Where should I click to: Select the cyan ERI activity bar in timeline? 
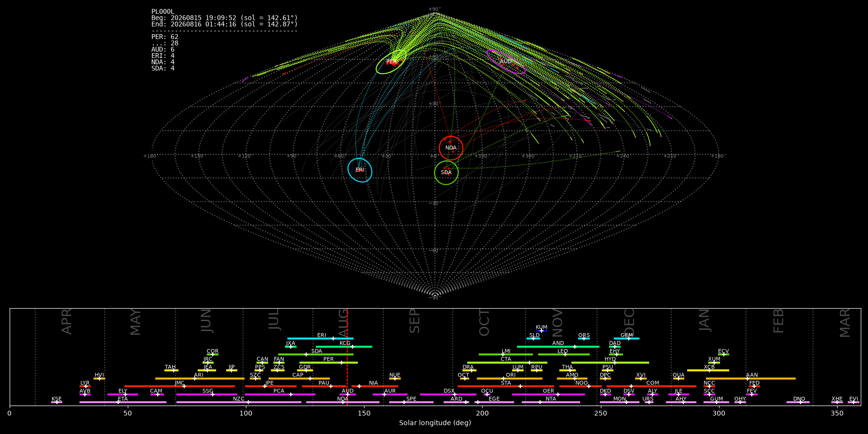coord(320,339)
